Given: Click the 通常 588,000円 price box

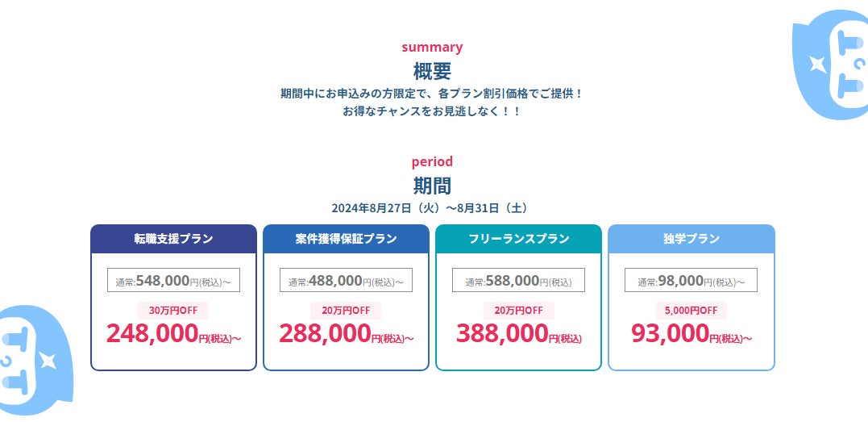Looking at the screenshot, I should coord(518,281).
